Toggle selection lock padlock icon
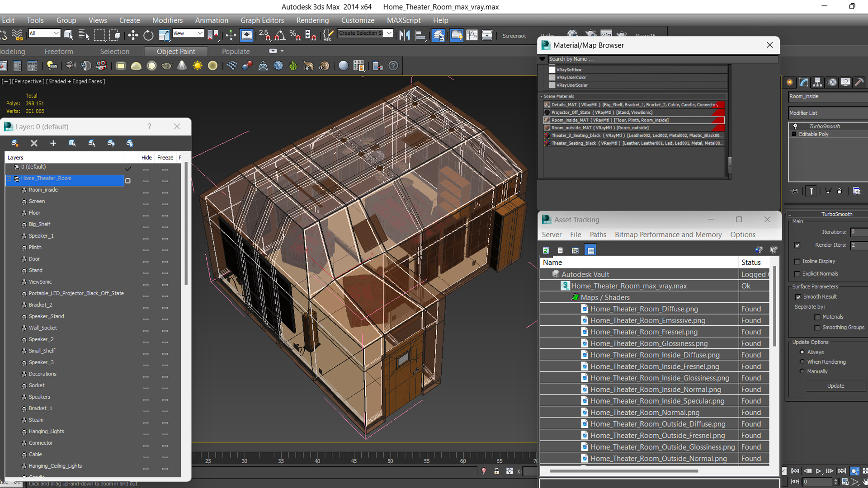868x488 pixels. (x=496, y=471)
